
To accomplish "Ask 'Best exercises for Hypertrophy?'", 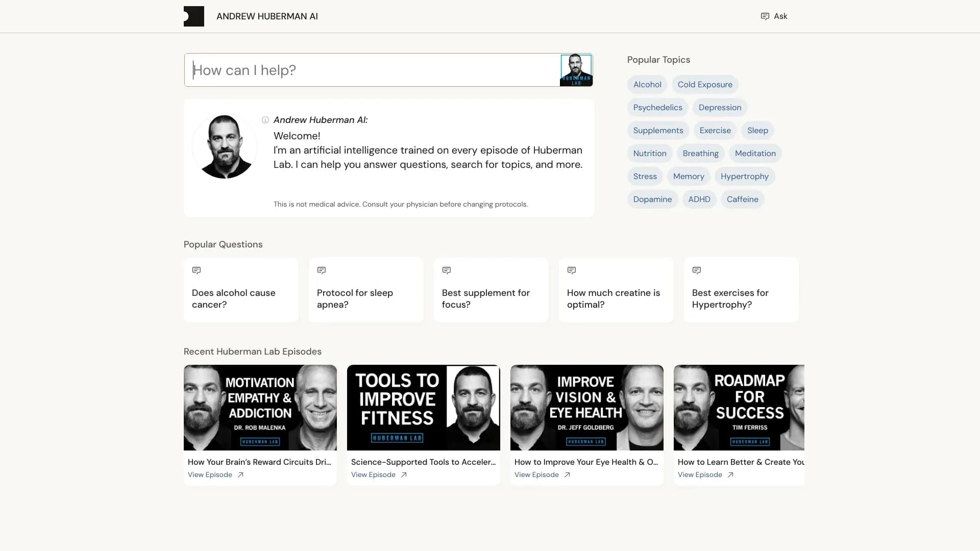I will point(741,290).
